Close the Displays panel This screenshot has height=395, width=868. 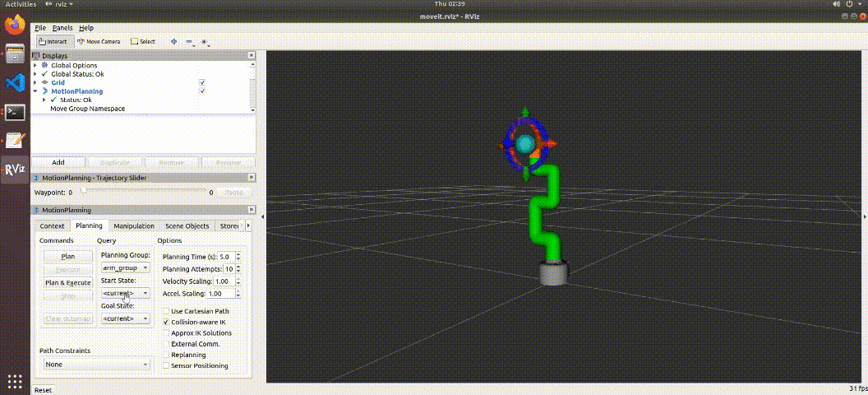click(252, 55)
